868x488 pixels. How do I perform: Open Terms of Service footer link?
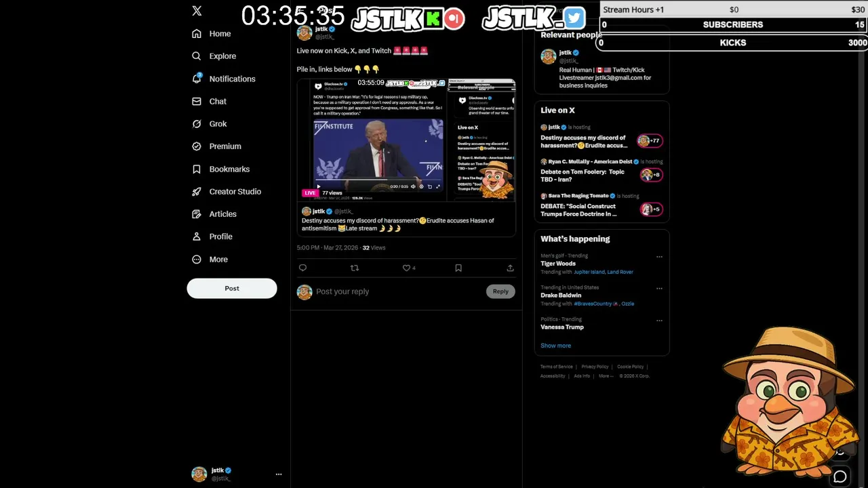(x=557, y=367)
